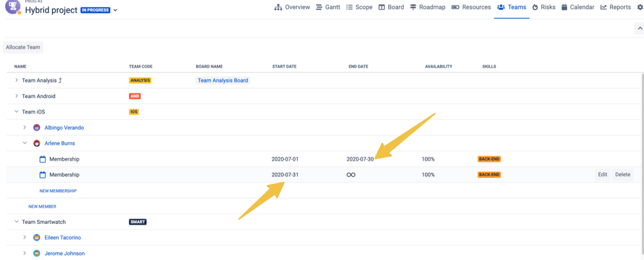Expand the Team Android row
The height and width of the screenshot is (260, 644).
16,96
